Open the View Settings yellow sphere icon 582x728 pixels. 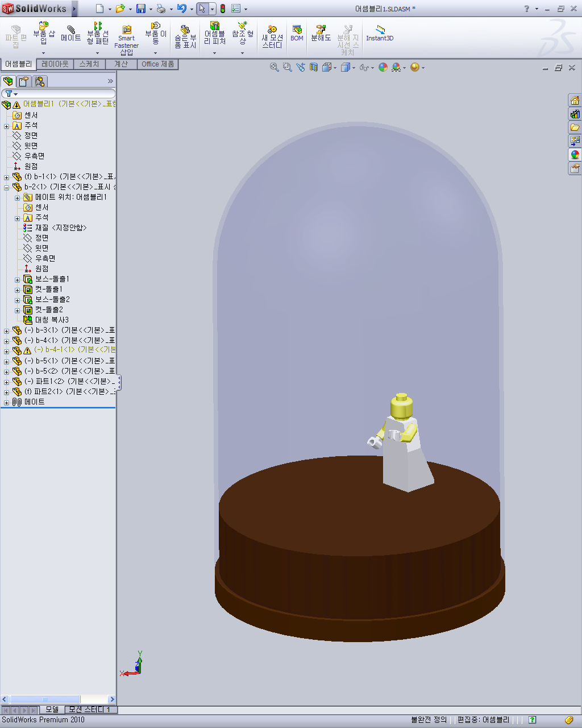[415, 67]
